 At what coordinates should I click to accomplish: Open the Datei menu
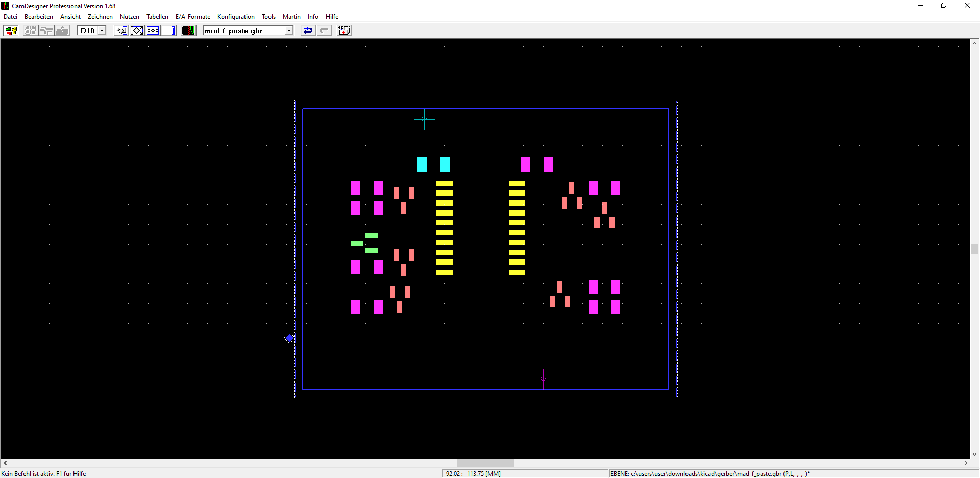pos(10,17)
